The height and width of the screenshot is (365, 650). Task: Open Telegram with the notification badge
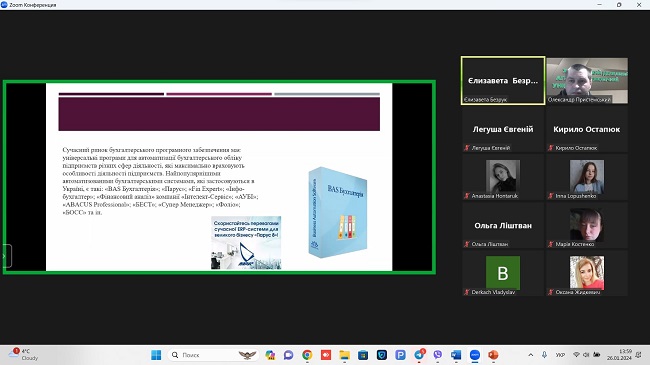pyautogui.click(x=419, y=355)
